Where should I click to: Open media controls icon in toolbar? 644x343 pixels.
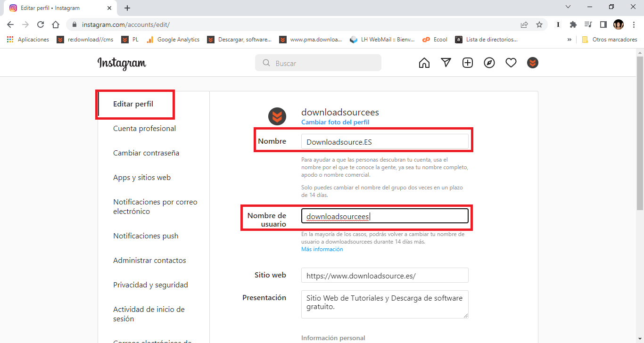588,24
